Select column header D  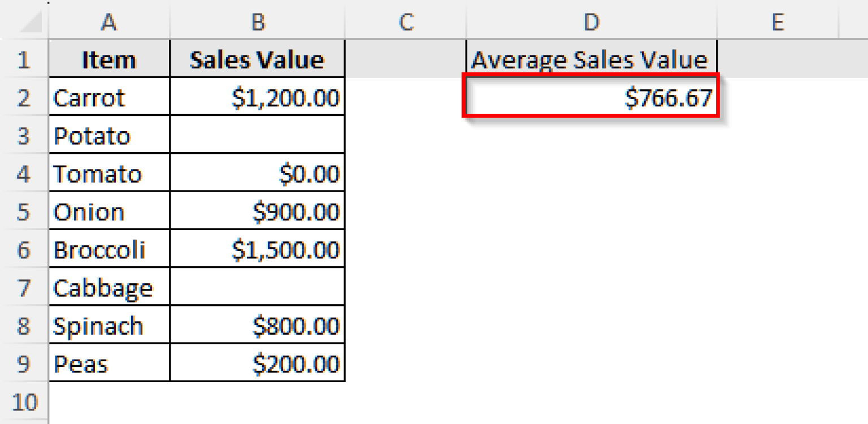(x=591, y=23)
